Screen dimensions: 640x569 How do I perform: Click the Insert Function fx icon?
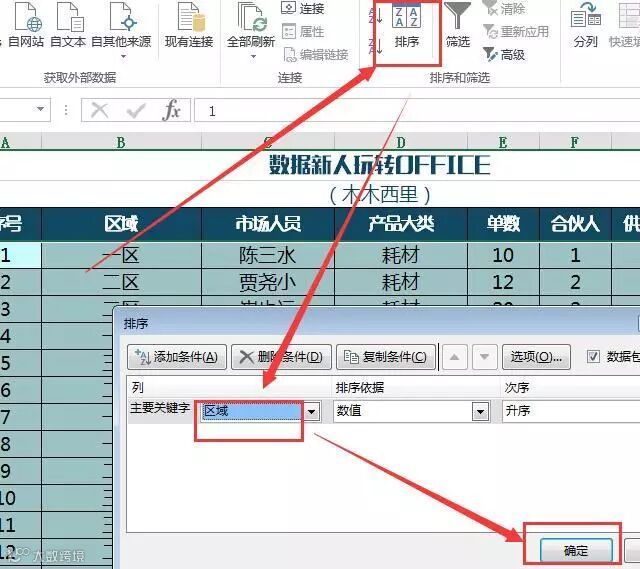(171, 109)
